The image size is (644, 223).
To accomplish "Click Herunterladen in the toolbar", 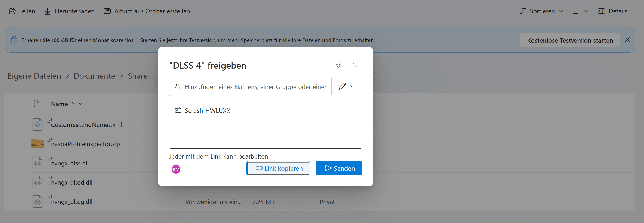I will pyautogui.click(x=69, y=11).
